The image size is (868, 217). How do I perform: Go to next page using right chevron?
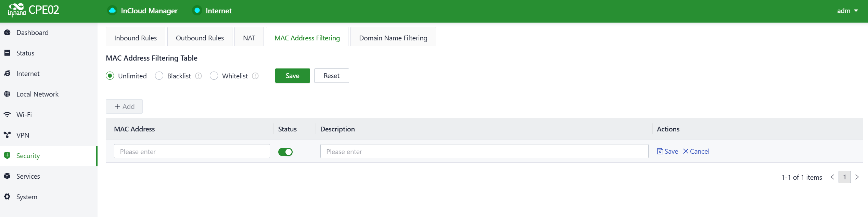point(857,177)
